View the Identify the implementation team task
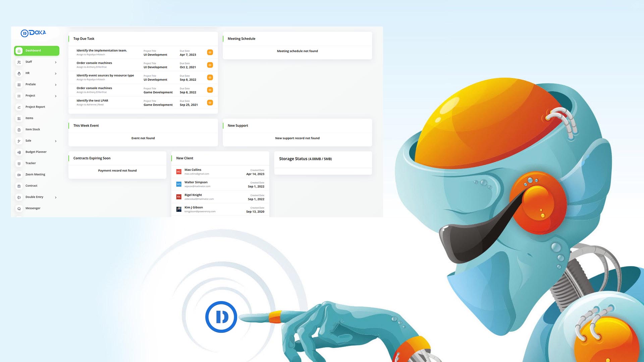The width and height of the screenshot is (644, 362). pyautogui.click(x=210, y=52)
